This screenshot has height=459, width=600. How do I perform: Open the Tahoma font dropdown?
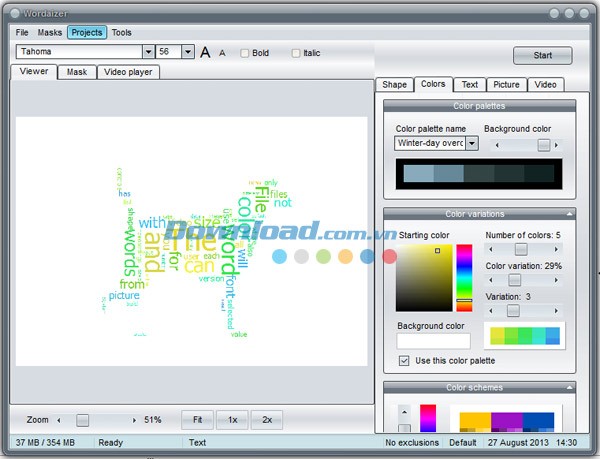click(x=148, y=51)
